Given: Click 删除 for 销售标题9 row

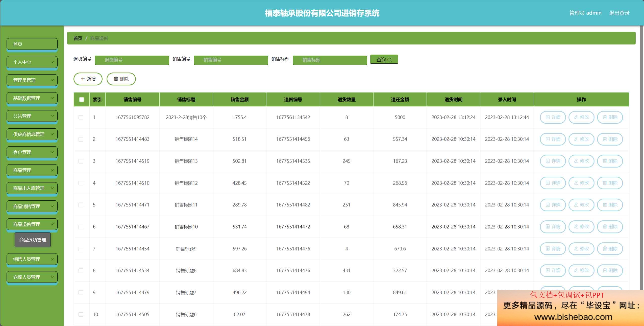Looking at the screenshot, I should click(610, 249).
